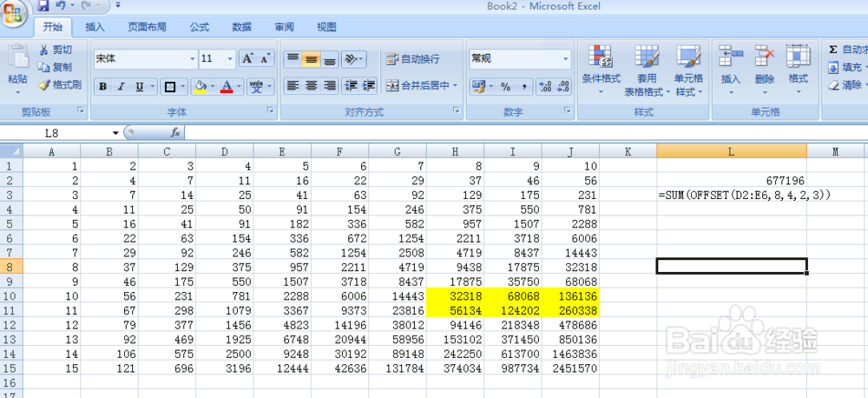Screen dimensions: 868x398
Task: Undo the last action
Action: pyautogui.click(x=61, y=6)
